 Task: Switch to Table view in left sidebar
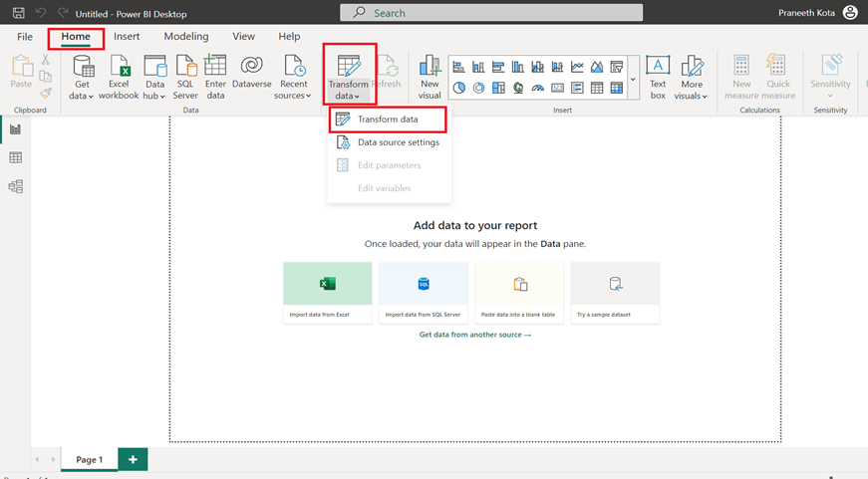tap(15, 157)
